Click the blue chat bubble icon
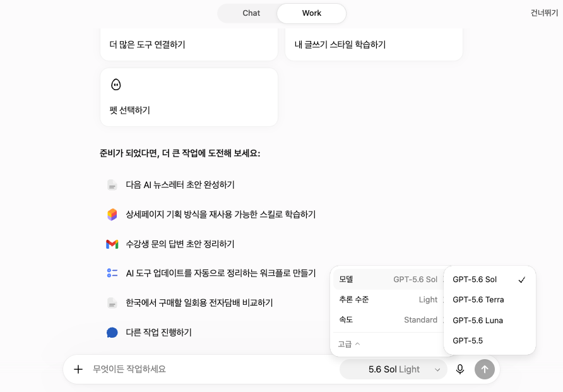The image size is (563, 392). coord(112,333)
